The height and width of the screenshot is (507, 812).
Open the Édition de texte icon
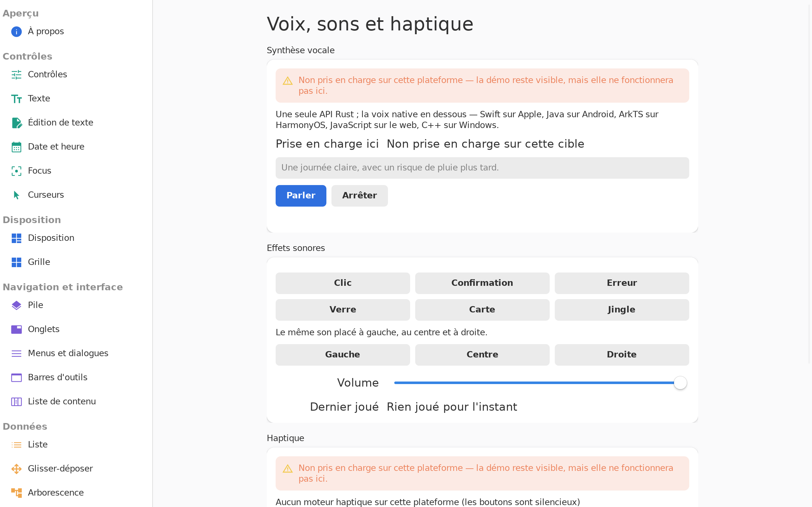16,123
